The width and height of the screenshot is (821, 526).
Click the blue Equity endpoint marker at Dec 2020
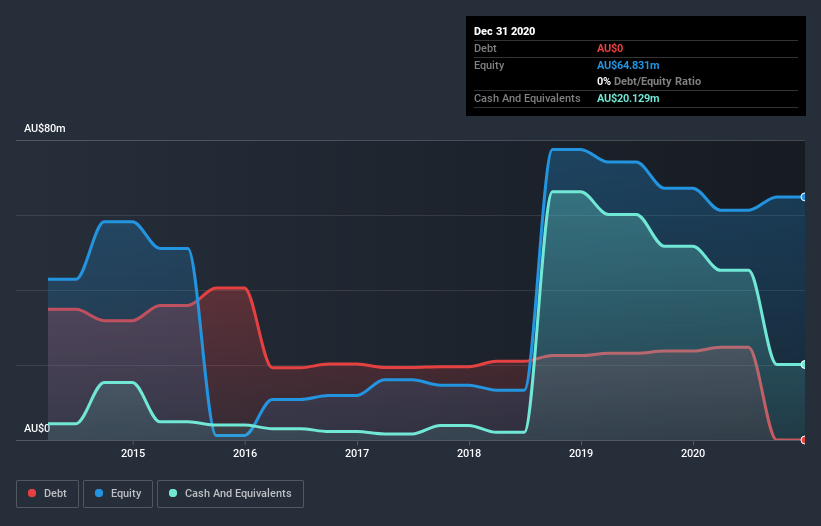[x=804, y=197]
